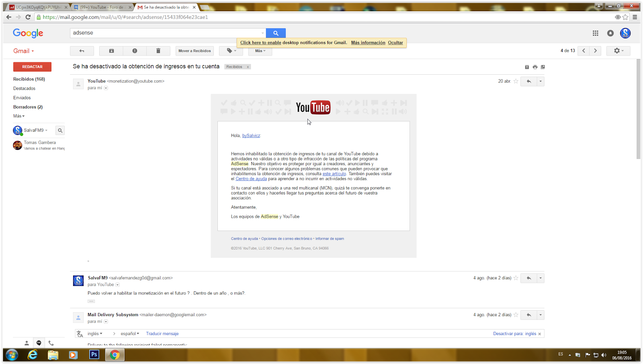Star the Mail Delivery Subsystem message
This screenshot has height=364, width=643.
516,315
